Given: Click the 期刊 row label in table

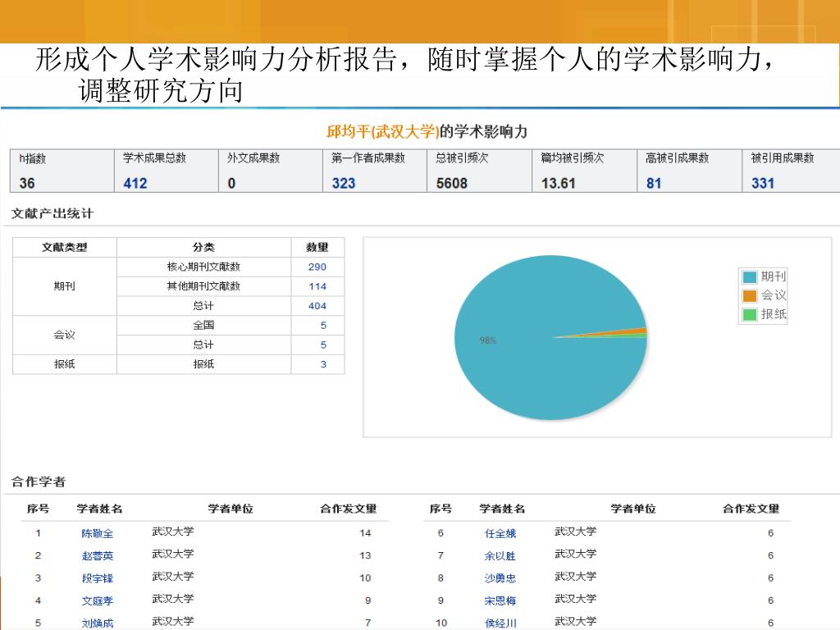Looking at the screenshot, I should click(64, 286).
